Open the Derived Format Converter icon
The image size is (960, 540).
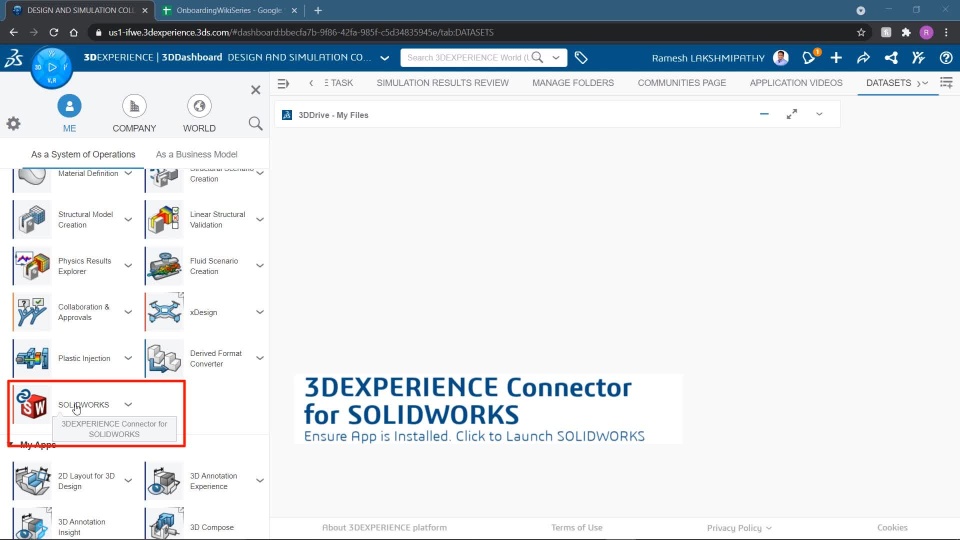[164, 358]
